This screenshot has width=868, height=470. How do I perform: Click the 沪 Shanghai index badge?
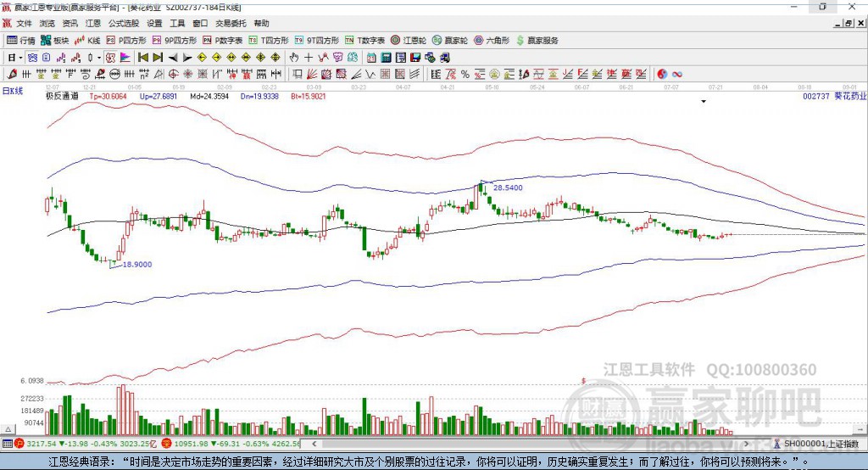click(19, 444)
